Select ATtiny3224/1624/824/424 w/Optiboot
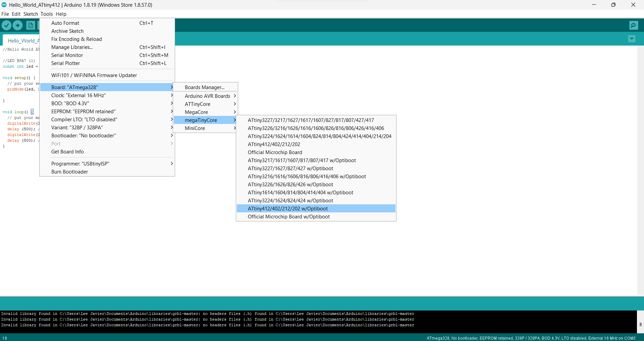 [316, 201]
